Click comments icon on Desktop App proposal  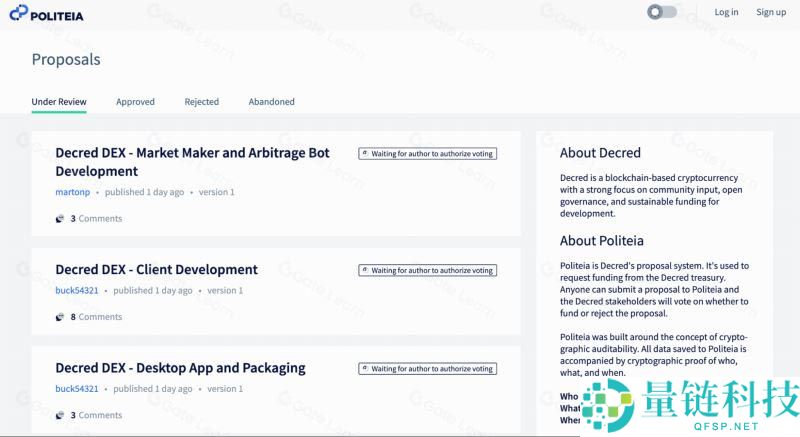[x=60, y=416]
